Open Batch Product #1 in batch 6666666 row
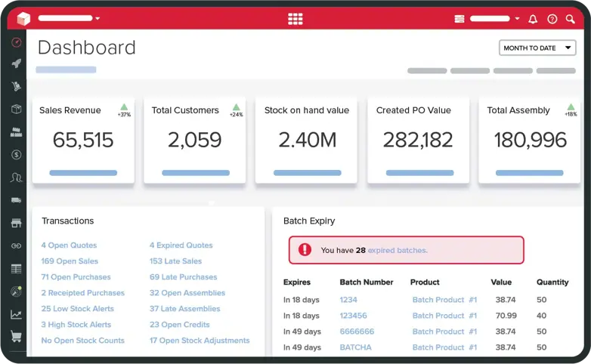Viewport: 591px width, 364px height. (x=444, y=332)
